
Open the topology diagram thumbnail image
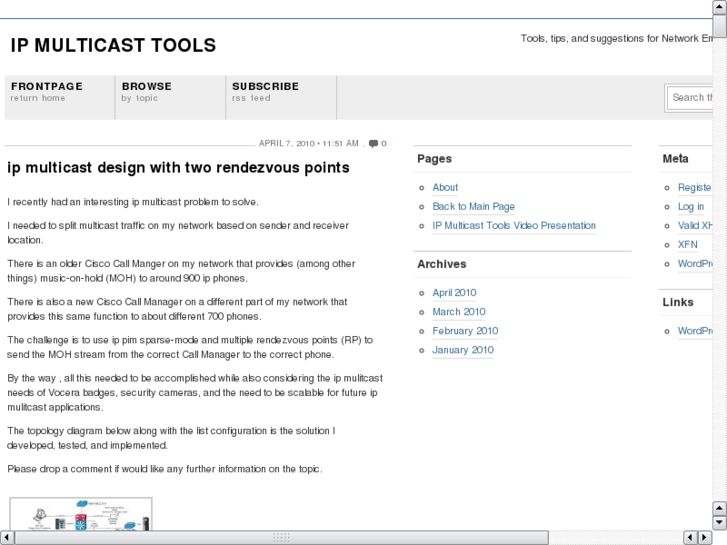click(81, 514)
